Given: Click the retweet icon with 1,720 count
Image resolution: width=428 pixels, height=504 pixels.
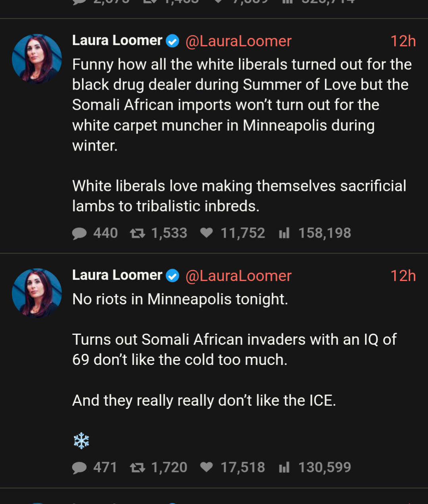Looking at the screenshot, I should (x=138, y=468).
